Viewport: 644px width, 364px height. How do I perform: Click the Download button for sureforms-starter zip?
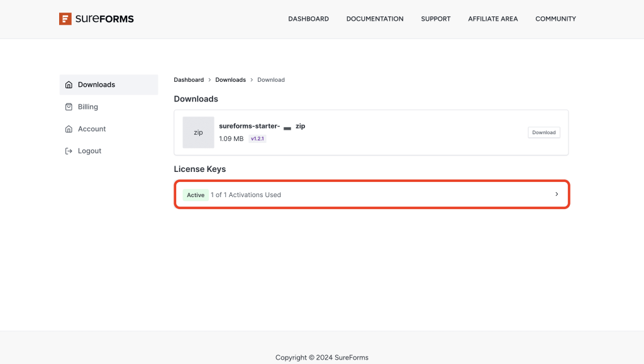pyautogui.click(x=543, y=132)
